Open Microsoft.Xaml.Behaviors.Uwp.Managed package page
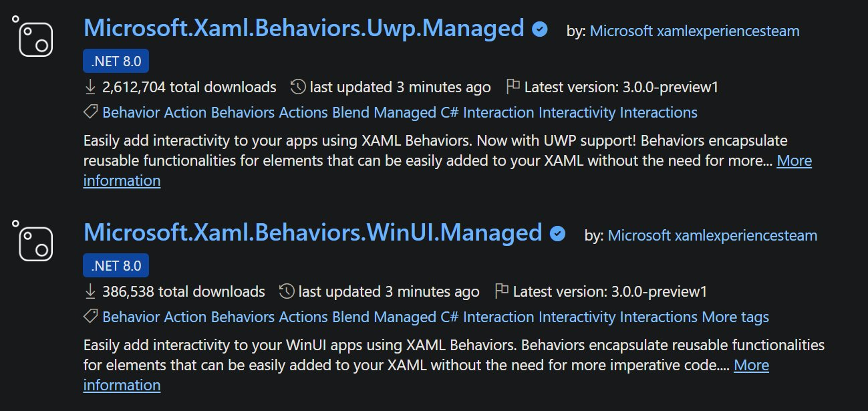The width and height of the screenshot is (868, 411). point(304,28)
